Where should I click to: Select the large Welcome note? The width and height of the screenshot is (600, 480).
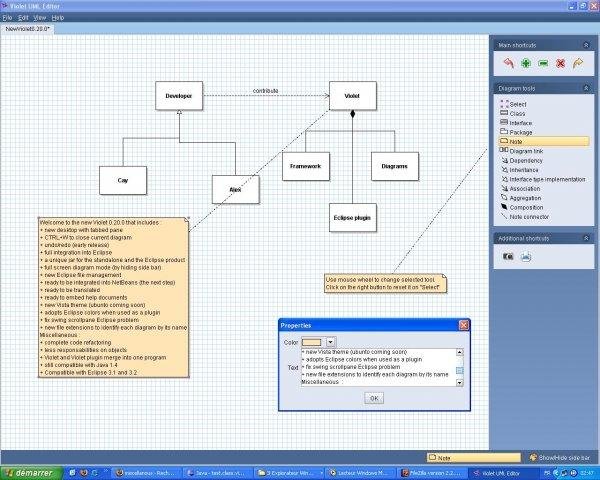(114, 297)
